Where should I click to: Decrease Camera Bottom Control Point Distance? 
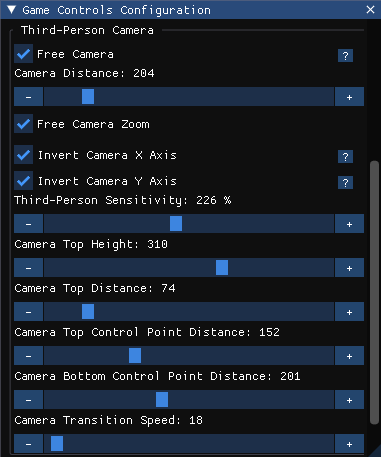point(28,400)
